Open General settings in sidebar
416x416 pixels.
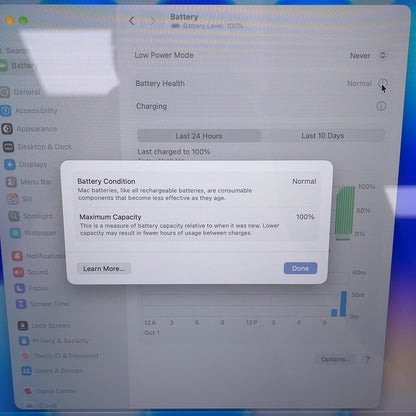click(x=21, y=92)
